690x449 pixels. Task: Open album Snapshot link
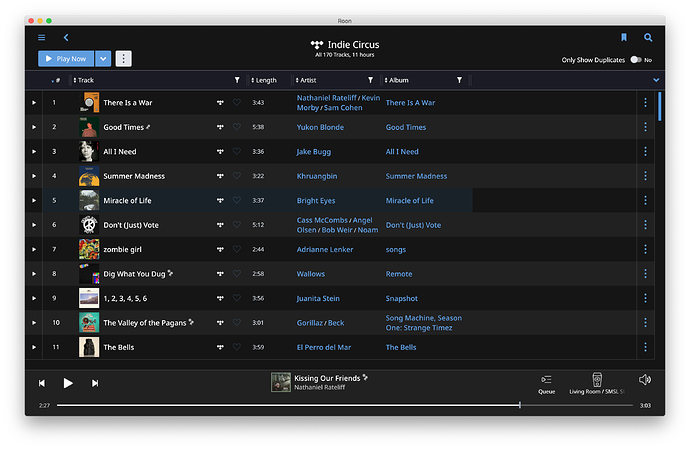coord(402,298)
